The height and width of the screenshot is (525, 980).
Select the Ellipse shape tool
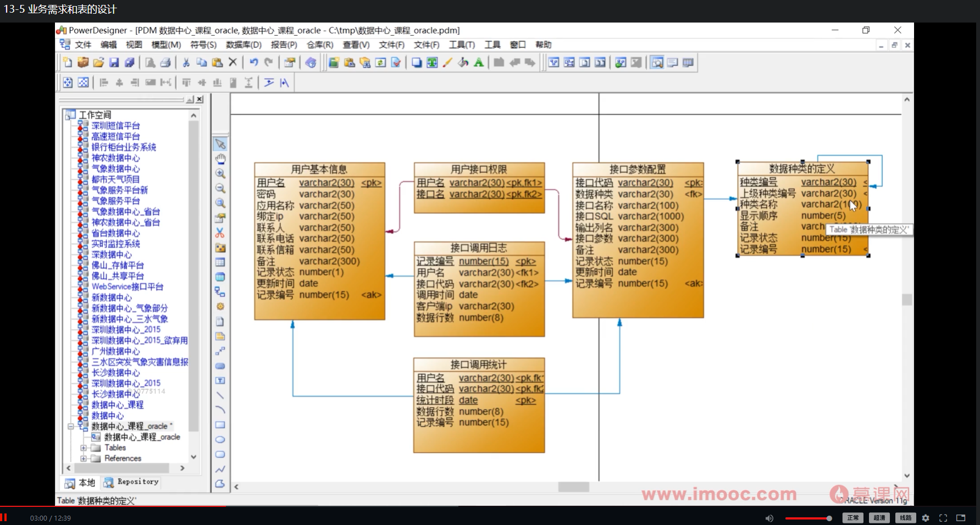click(220, 440)
